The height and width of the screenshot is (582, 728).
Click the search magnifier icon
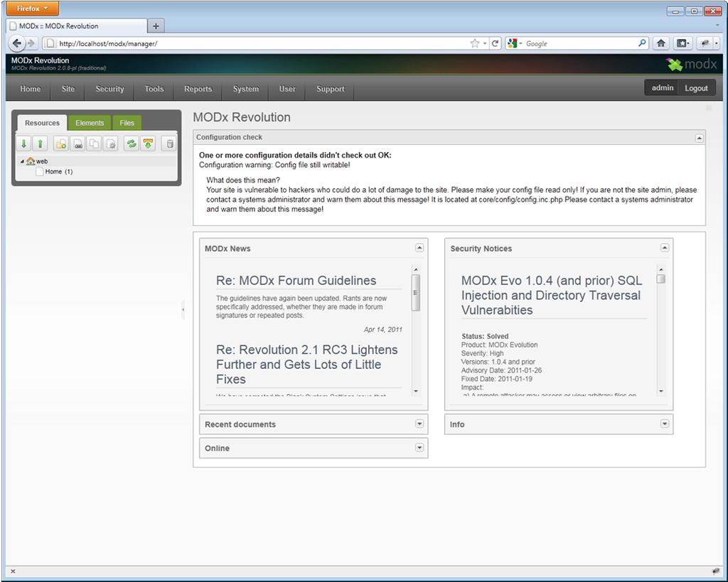[x=642, y=43]
